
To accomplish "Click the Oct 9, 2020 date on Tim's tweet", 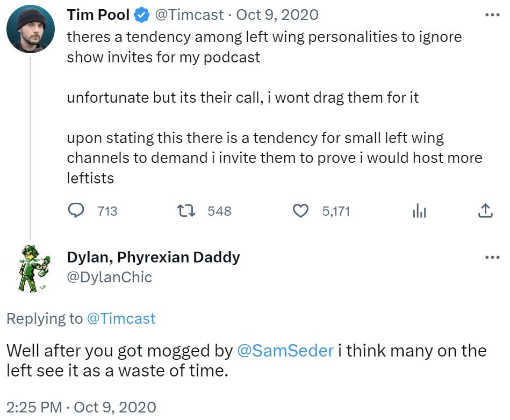I will click(x=277, y=15).
